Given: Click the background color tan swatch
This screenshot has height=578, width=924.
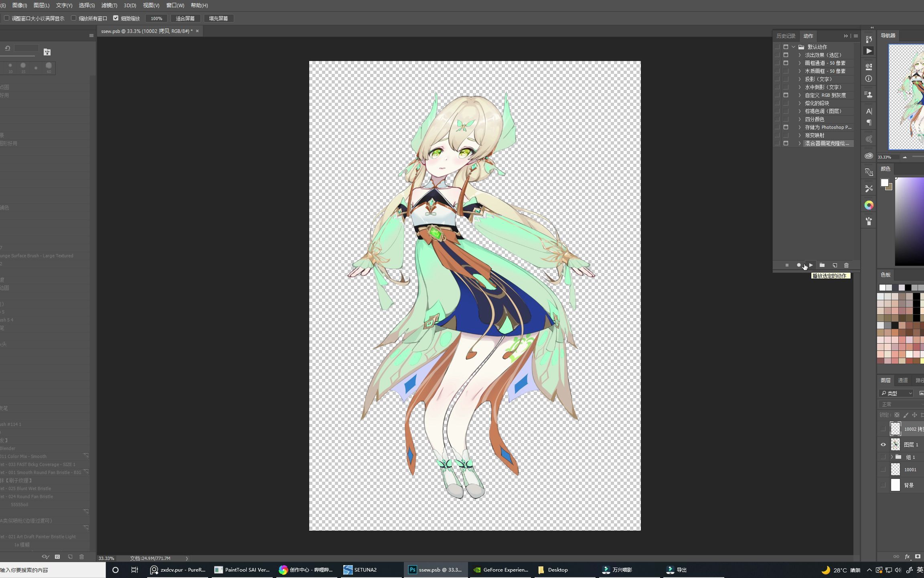Looking at the screenshot, I should [x=890, y=187].
